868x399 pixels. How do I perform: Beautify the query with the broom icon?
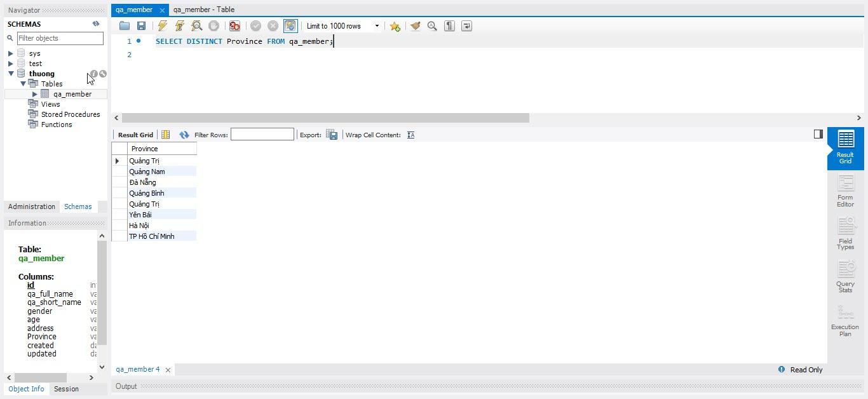tap(415, 26)
